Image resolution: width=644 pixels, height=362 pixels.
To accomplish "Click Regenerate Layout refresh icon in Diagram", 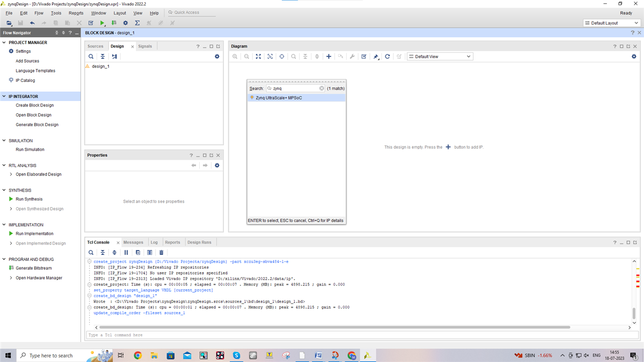I will coord(387,56).
